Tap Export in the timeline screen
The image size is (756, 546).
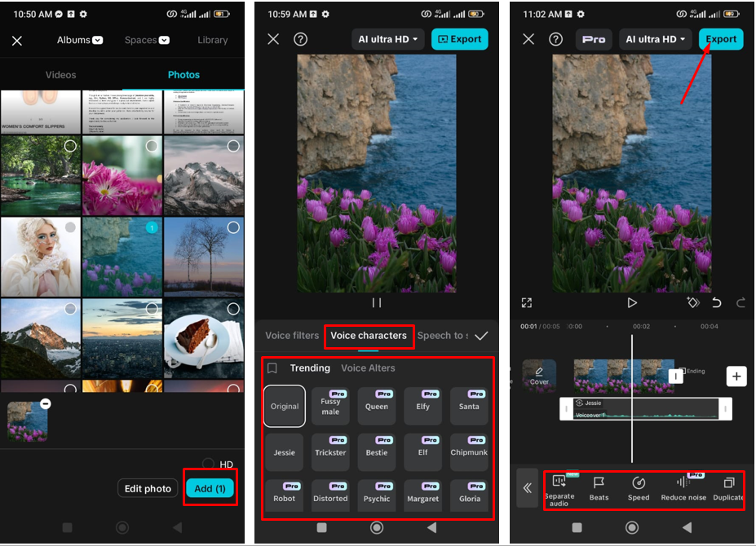point(721,39)
